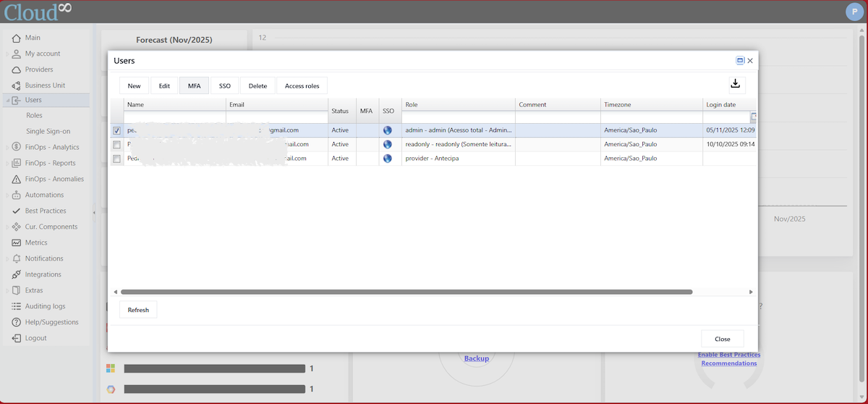Viewport: 868px width, 404px height.
Task: Focus the Comment filter field
Action: (558, 117)
